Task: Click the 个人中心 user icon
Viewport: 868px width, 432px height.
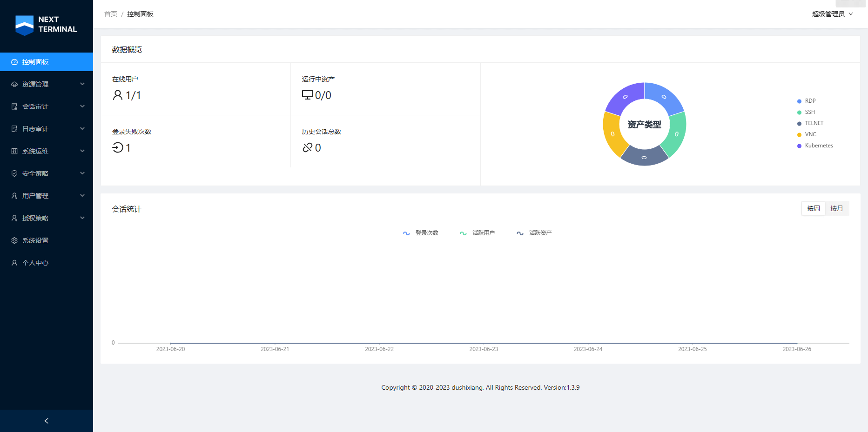Action: [x=14, y=263]
